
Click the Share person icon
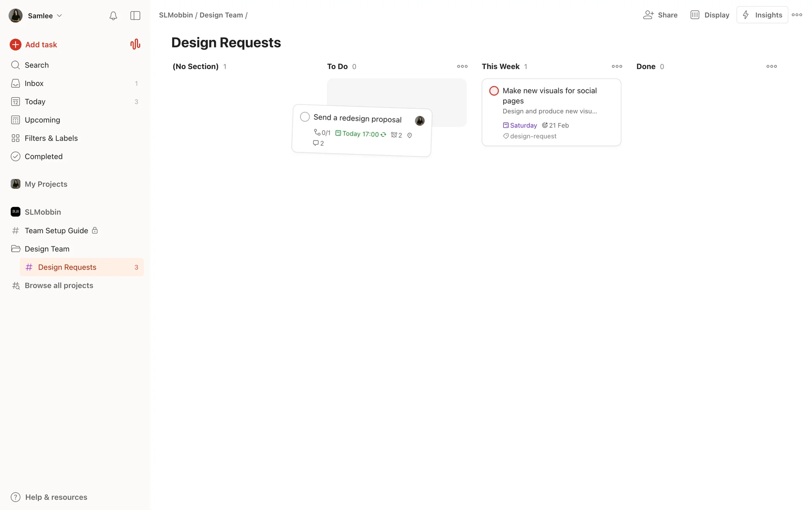point(648,15)
